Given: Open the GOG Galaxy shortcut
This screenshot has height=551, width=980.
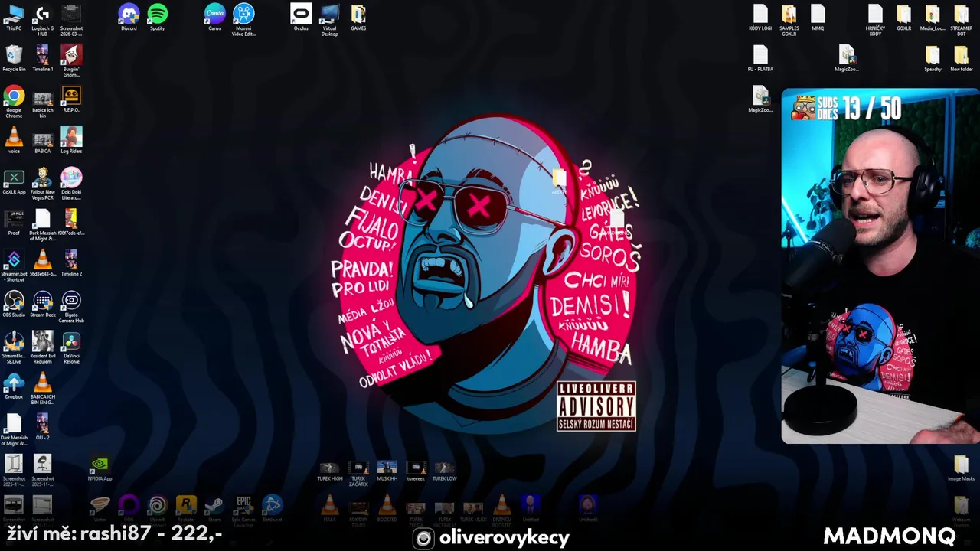Looking at the screenshot, I should pos(129,509).
